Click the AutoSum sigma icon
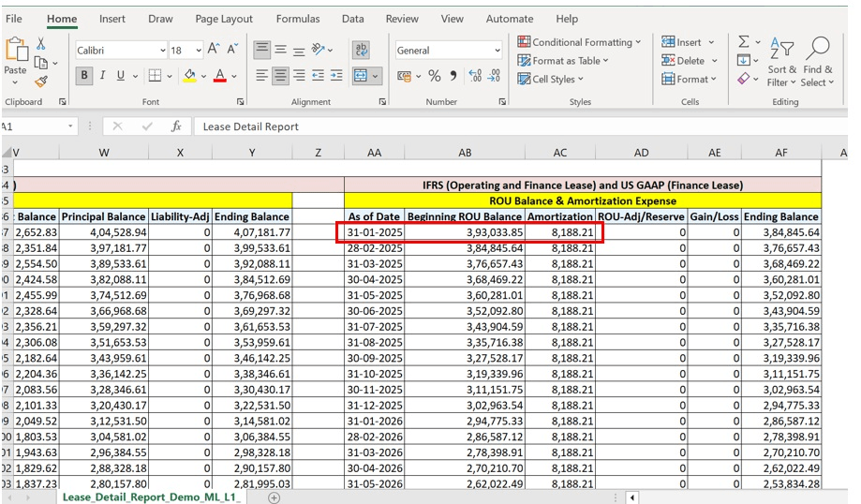The width and height of the screenshot is (861, 504). click(744, 42)
